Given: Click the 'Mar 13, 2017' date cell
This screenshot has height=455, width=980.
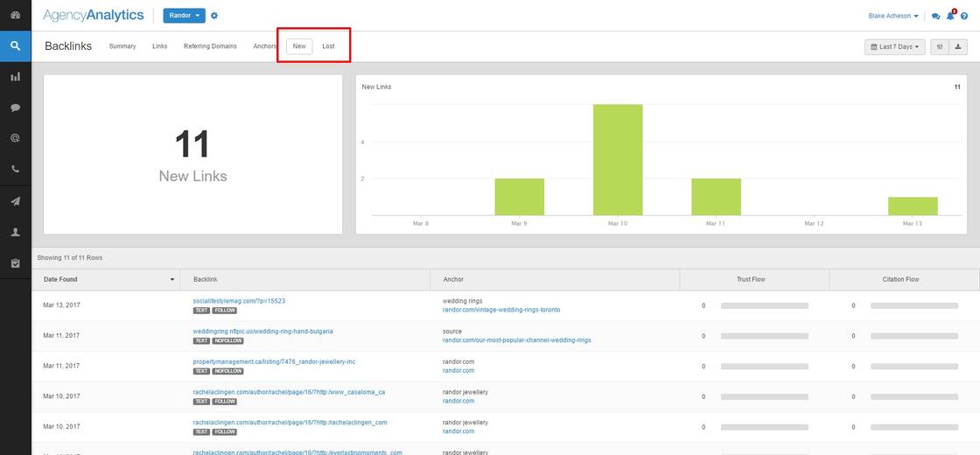Looking at the screenshot, I should (62, 305).
